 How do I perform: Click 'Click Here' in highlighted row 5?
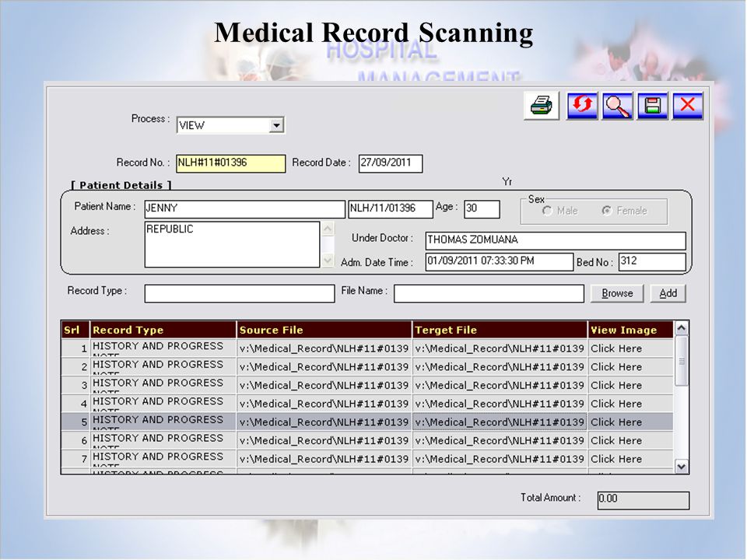click(x=616, y=422)
